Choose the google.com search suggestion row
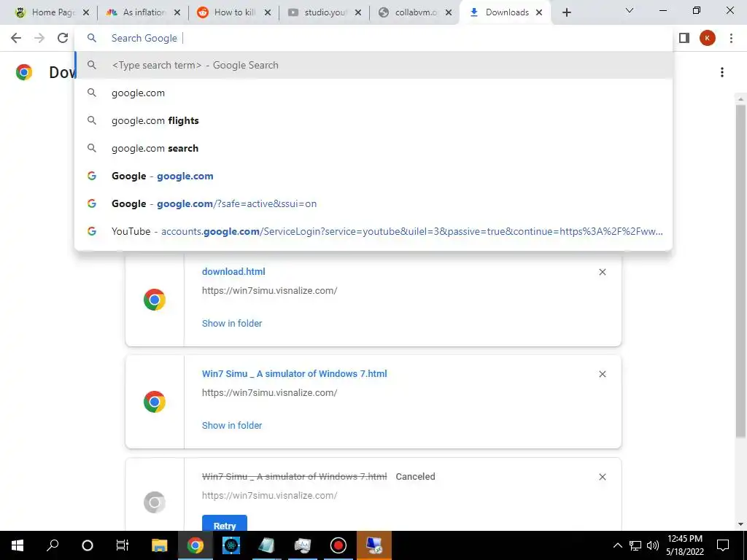The image size is (747, 560). (x=374, y=148)
